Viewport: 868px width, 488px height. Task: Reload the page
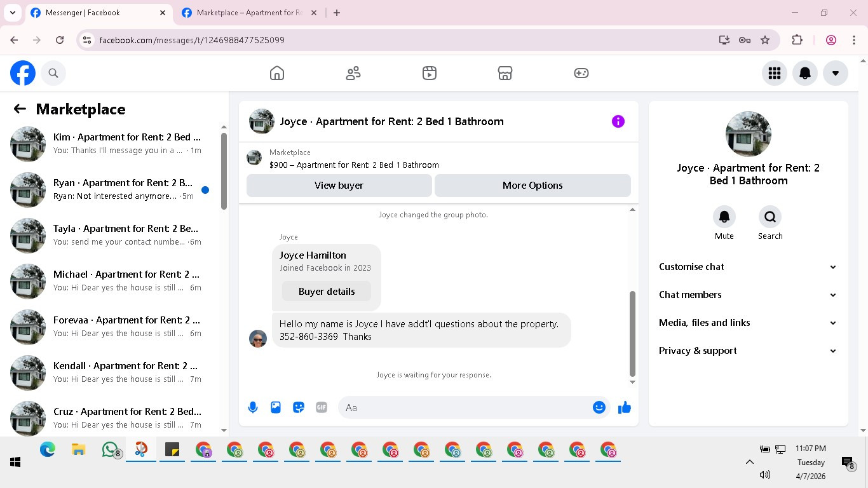60,40
